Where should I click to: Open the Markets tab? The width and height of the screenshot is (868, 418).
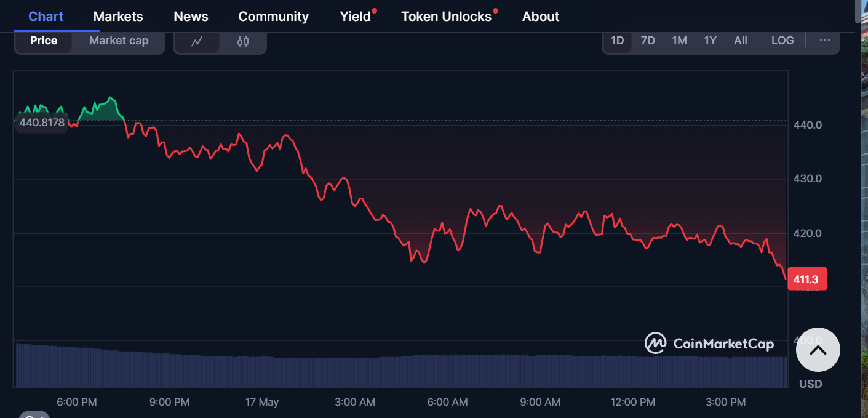click(118, 17)
